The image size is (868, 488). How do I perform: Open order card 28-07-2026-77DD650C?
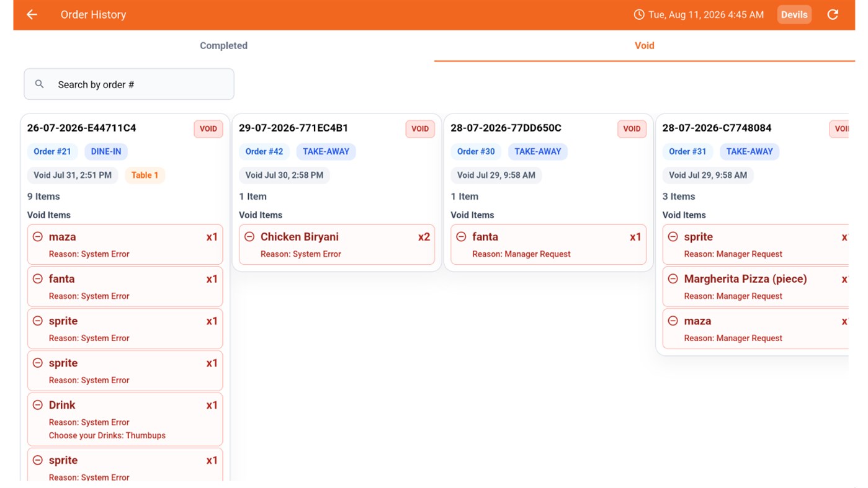pyautogui.click(x=548, y=192)
